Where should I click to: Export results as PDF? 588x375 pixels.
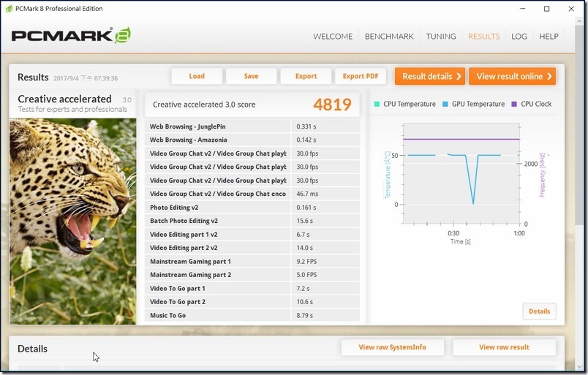(x=361, y=76)
